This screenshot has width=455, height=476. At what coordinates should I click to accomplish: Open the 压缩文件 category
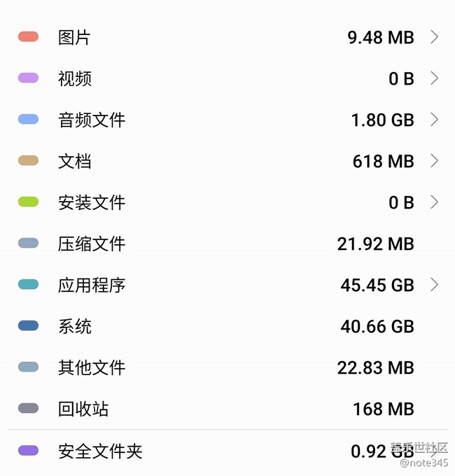pos(92,244)
